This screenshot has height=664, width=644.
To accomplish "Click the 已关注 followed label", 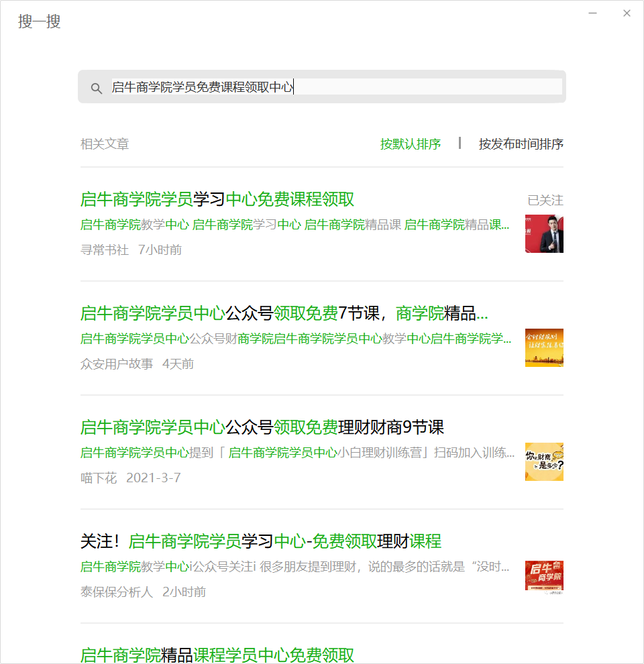I will pyautogui.click(x=545, y=201).
